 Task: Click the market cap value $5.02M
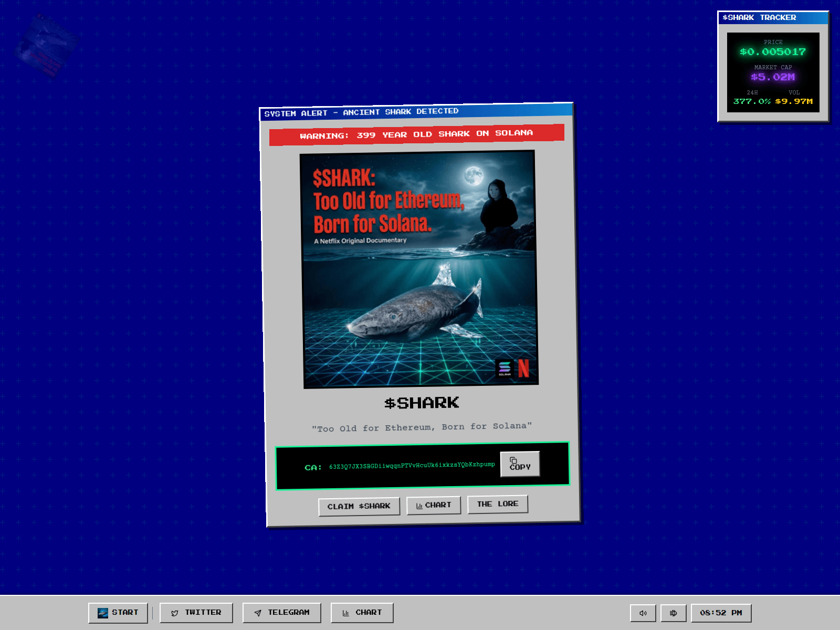coord(773,77)
